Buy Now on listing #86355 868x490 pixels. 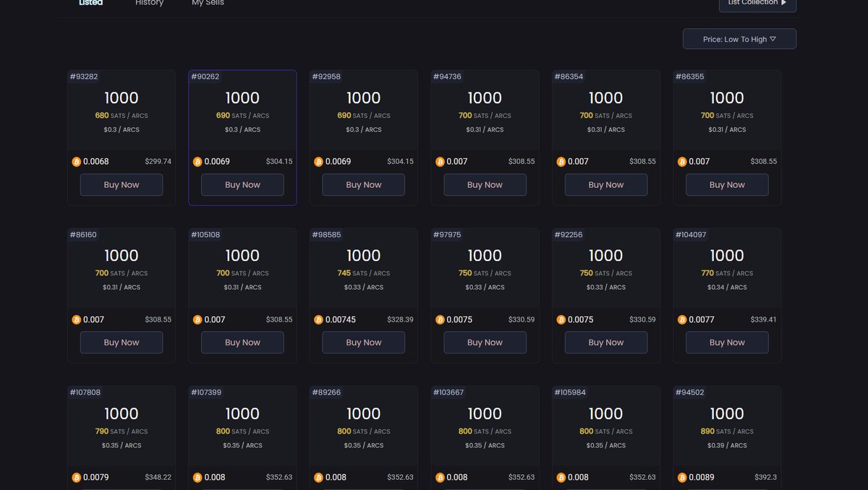[x=727, y=185]
